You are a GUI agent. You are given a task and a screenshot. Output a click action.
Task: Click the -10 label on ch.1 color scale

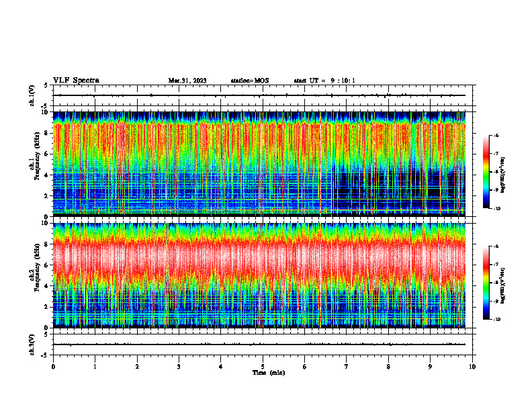[497, 209]
